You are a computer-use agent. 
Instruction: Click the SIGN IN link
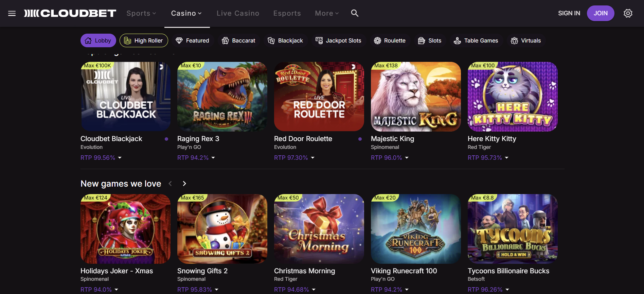[569, 13]
